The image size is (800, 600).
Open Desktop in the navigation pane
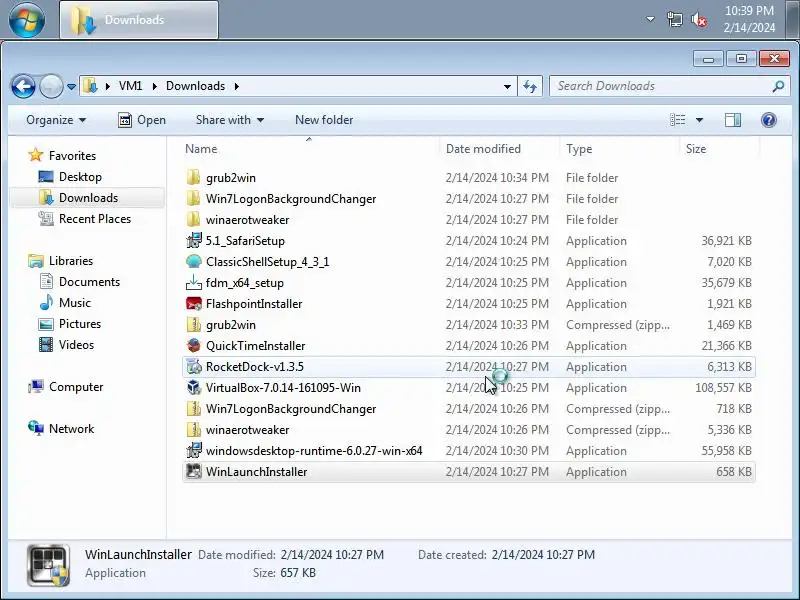click(80, 177)
